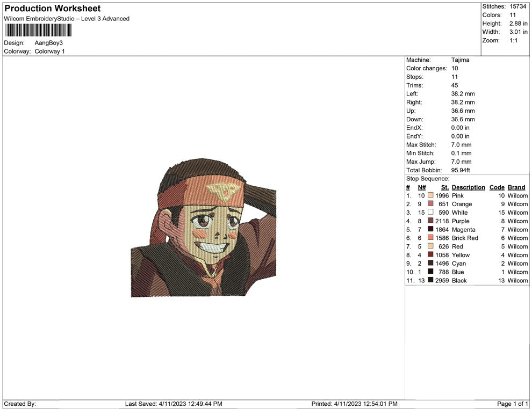Click the 'St.' column header
The height and width of the screenshot is (409, 532).
pos(445,187)
